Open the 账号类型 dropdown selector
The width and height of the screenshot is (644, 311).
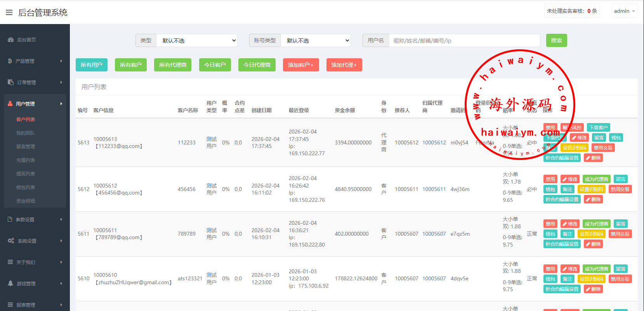click(x=315, y=40)
